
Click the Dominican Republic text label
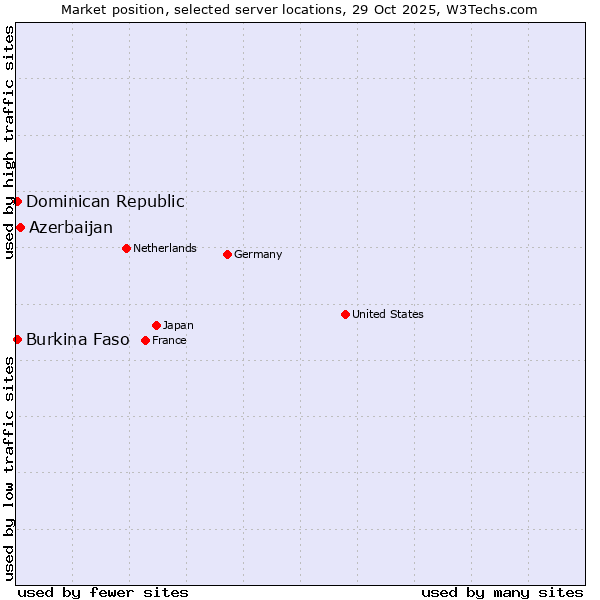pyautogui.click(x=105, y=201)
